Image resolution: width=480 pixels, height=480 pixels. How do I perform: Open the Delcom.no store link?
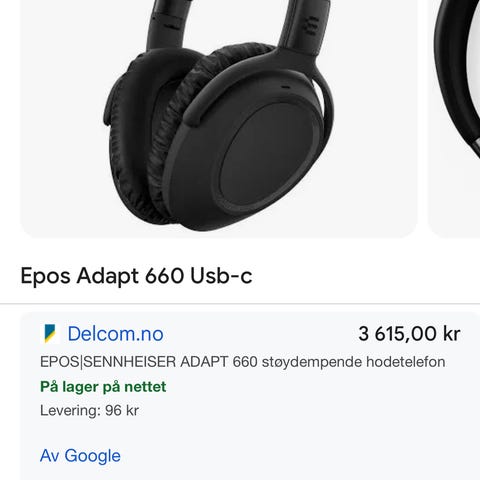(x=115, y=334)
